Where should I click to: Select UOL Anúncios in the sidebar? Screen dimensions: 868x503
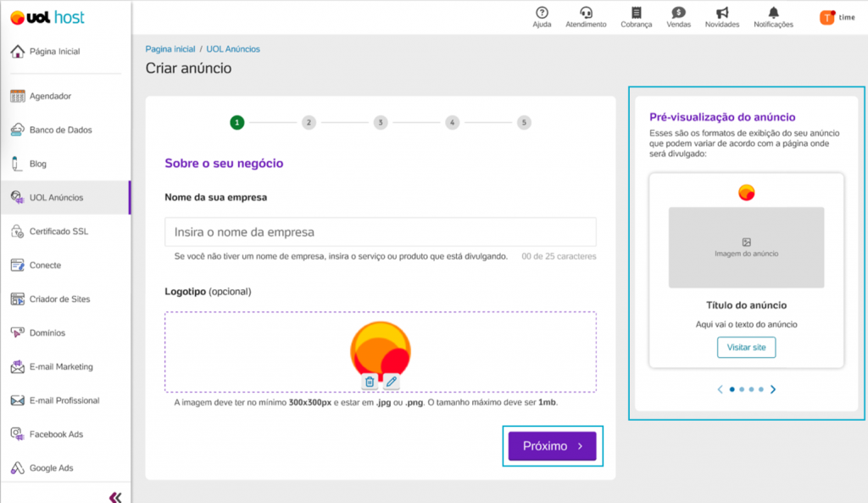65,198
